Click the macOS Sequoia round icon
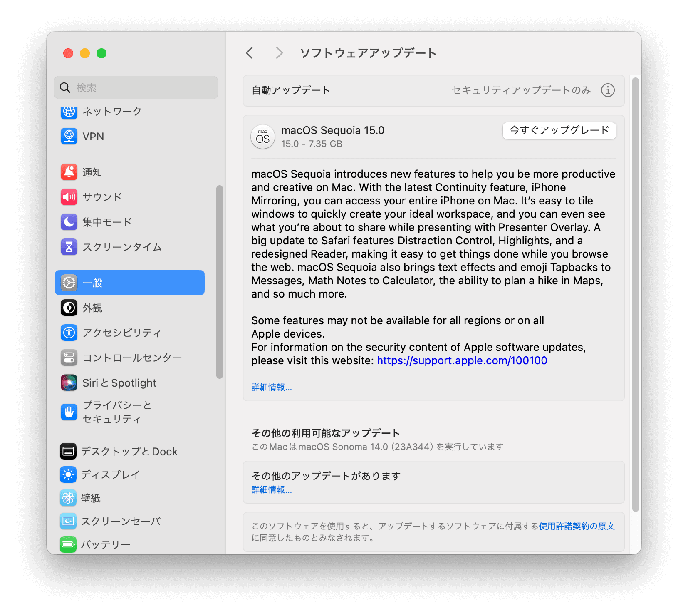This screenshot has height=616, width=688. click(x=263, y=137)
